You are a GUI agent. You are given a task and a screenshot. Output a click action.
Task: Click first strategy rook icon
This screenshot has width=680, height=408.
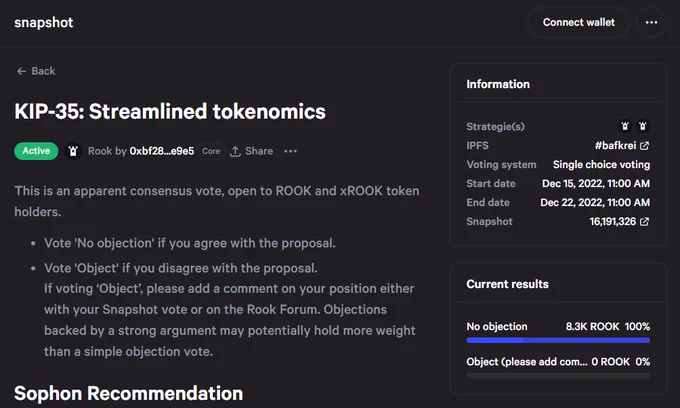(x=625, y=126)
